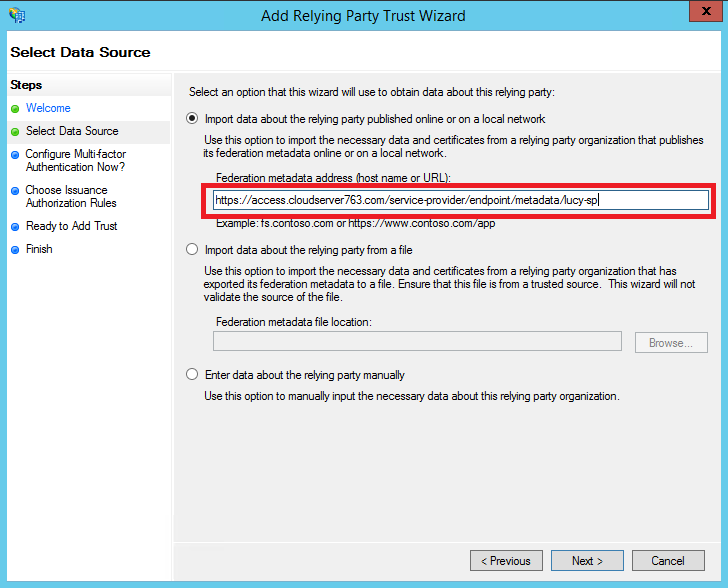Click the Federation metadata address URL field
Screen dimensions: 728x588
pos(461,200)
